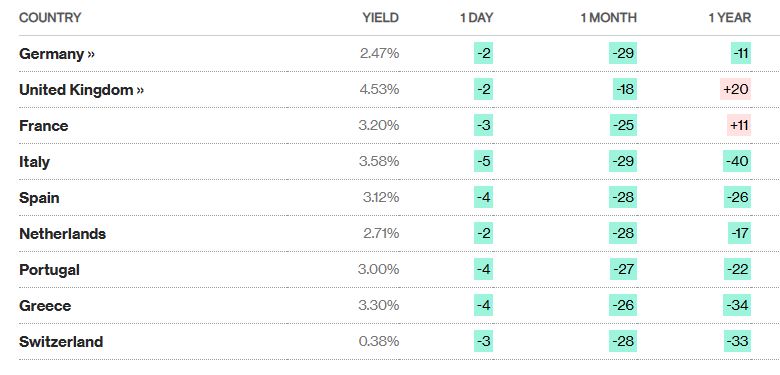Click Greece's 3.30% yield value
780x375 pixels.
pos(379,305)
